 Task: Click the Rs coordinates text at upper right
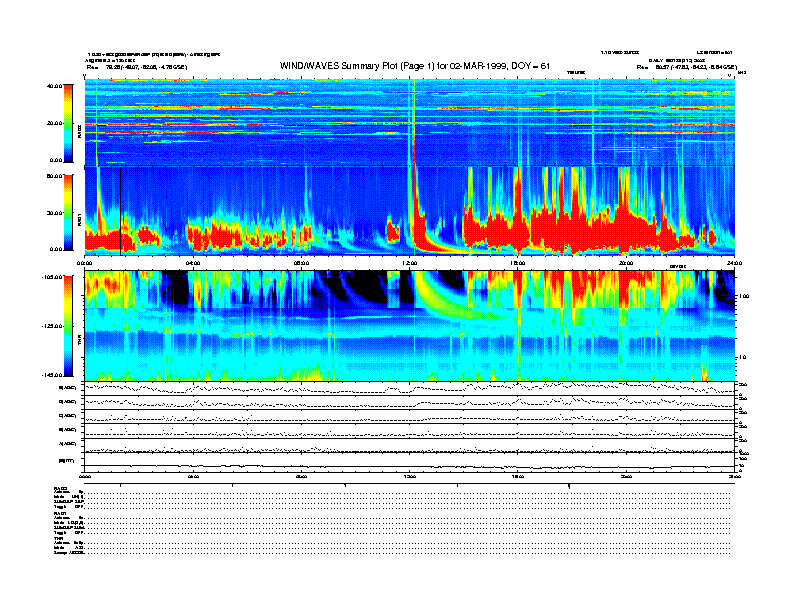click(x=686, y=67)
